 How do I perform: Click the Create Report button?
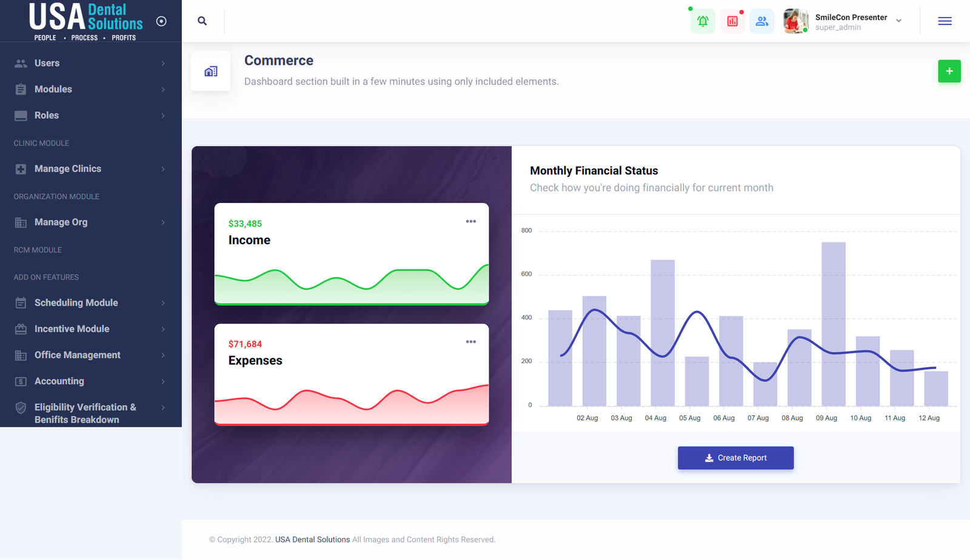(735, 458)
